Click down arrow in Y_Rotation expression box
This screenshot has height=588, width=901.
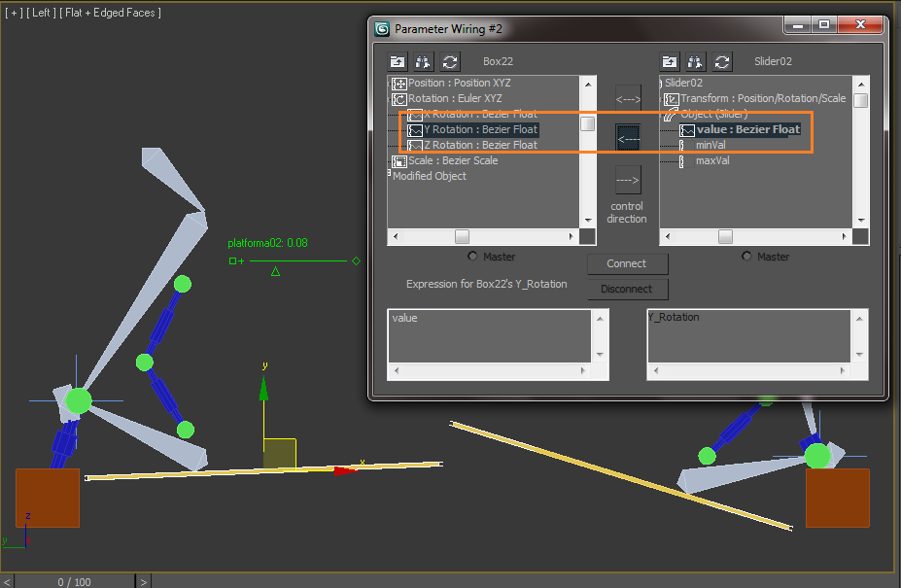pos(859,355)
